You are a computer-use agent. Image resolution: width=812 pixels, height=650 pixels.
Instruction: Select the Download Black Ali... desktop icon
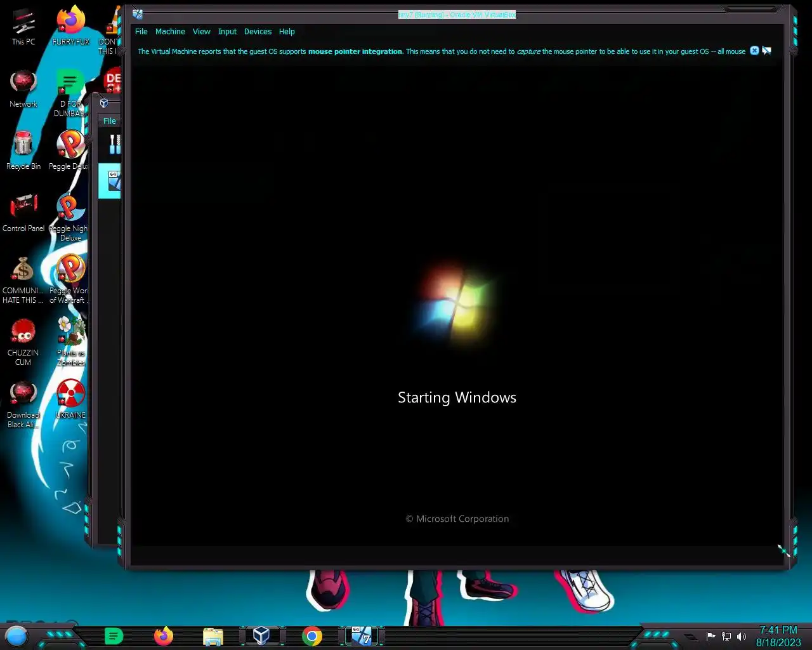(x=23, y=404)
